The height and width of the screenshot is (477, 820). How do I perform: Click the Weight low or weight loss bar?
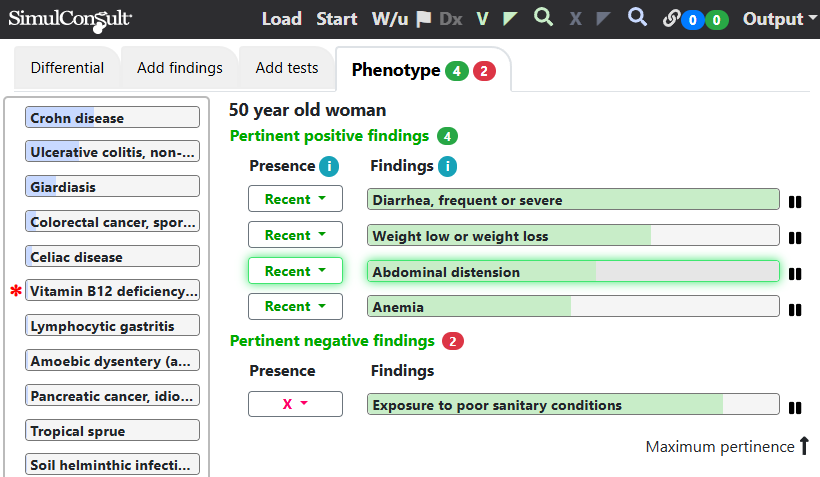click(573, 236)
